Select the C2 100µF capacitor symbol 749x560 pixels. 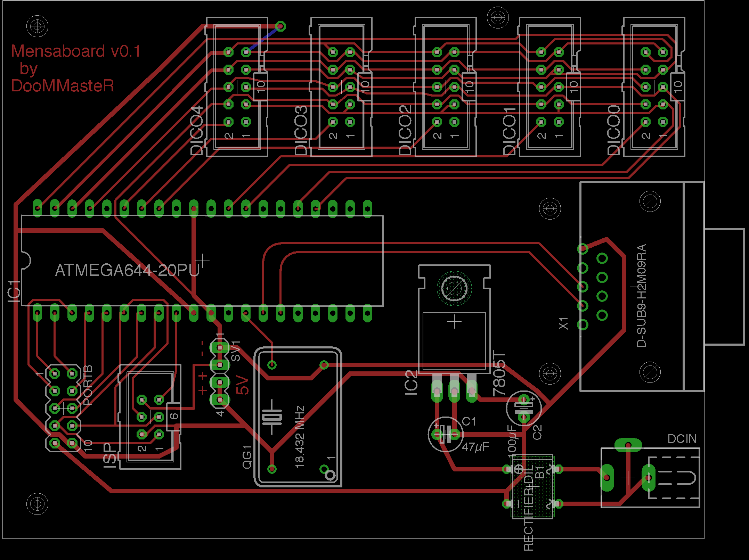tap(524, 408)
